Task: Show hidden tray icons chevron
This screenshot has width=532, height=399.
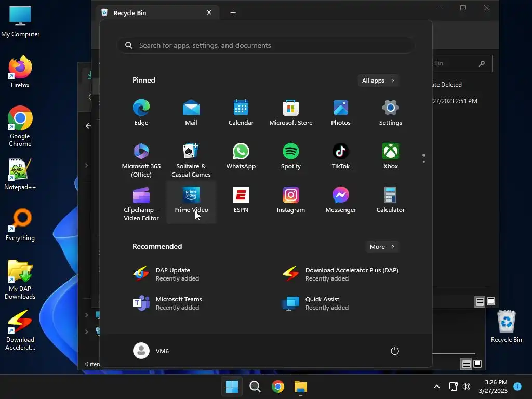Action: coord(437,387)
